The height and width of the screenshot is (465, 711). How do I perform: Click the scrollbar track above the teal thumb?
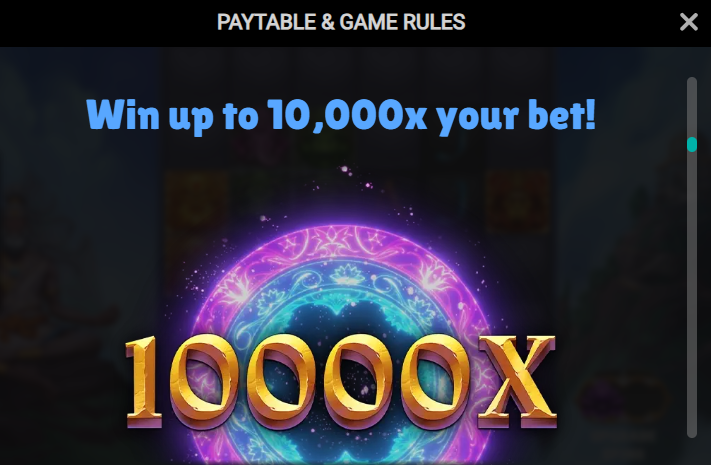coord(692,107)
